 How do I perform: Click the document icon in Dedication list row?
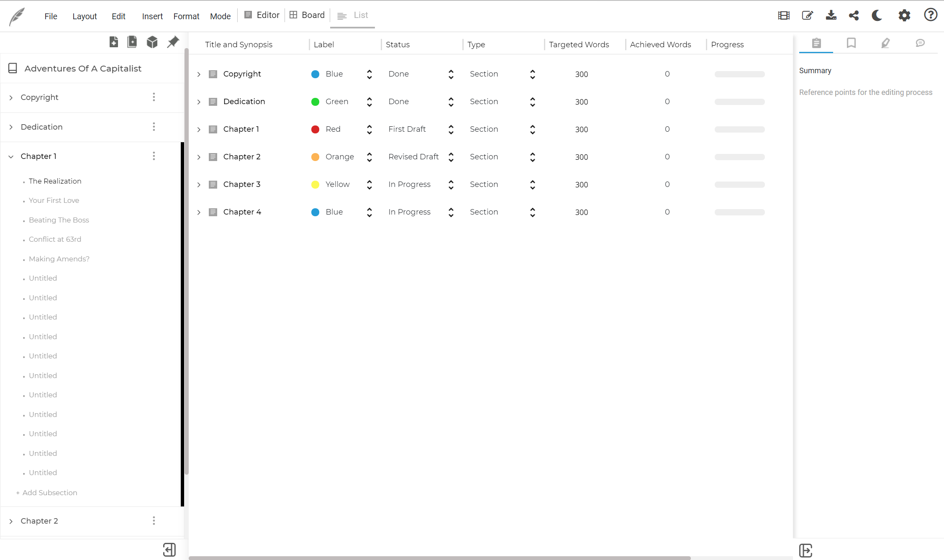pyautogui.click(x=213, y=102)
